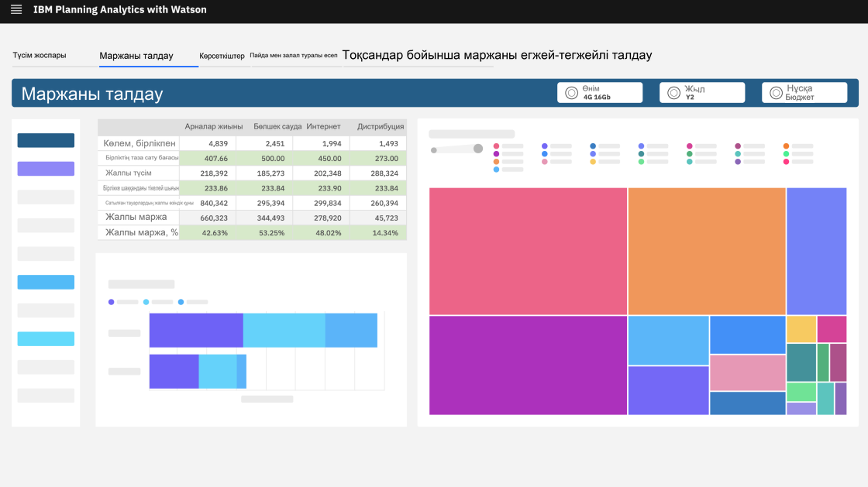Click the large pink treemap tile

click(x=528, y=252)
